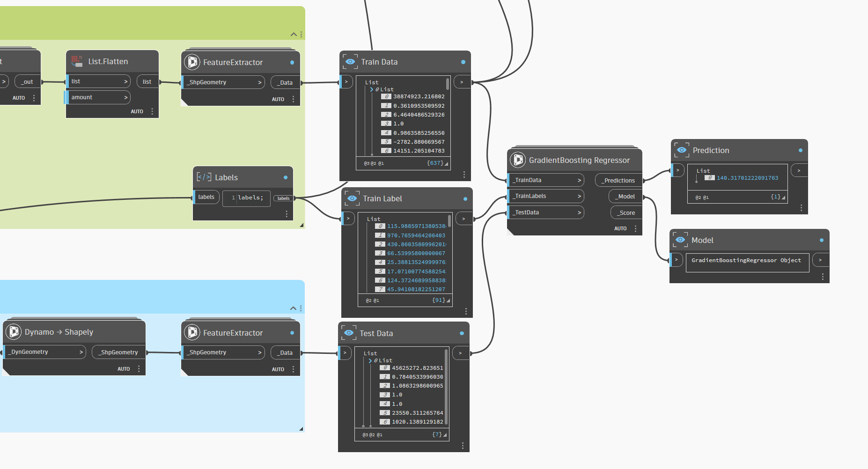This screenshot has width=868, height=469.
Task: Open the Model watch node options dots
Action: [823, 277]
